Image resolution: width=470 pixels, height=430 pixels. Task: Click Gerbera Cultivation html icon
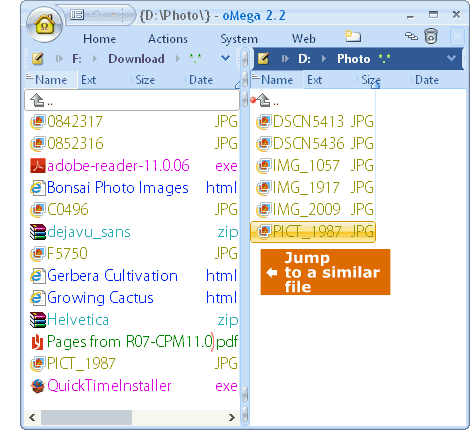(x=38, y=276)
